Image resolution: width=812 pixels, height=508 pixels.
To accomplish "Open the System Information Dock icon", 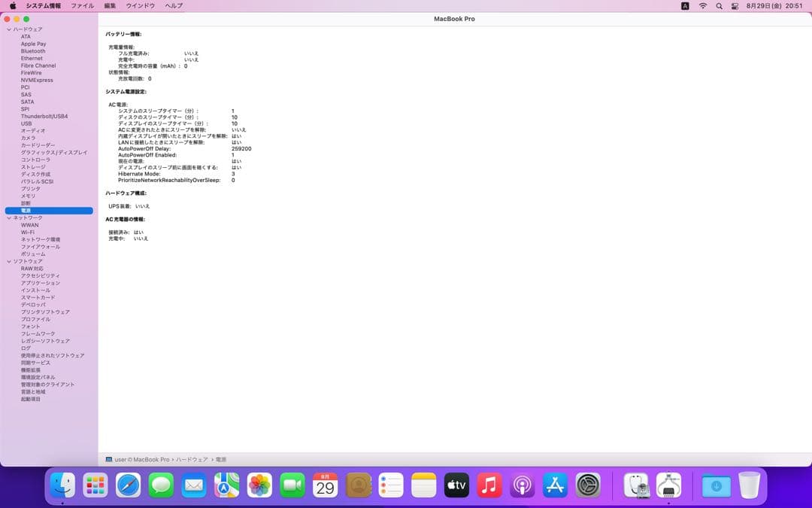I will click(668, 485).
